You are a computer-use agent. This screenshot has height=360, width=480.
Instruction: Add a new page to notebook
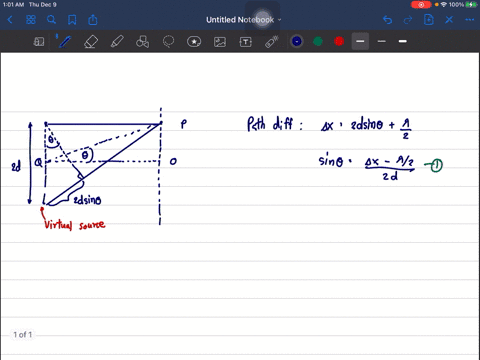click(429, 20)
